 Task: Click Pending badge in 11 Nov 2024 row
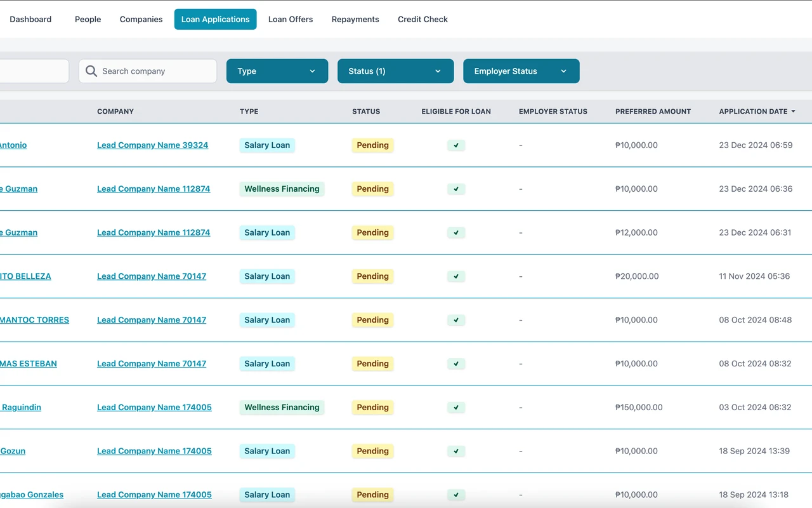click(x=372, y=276)
